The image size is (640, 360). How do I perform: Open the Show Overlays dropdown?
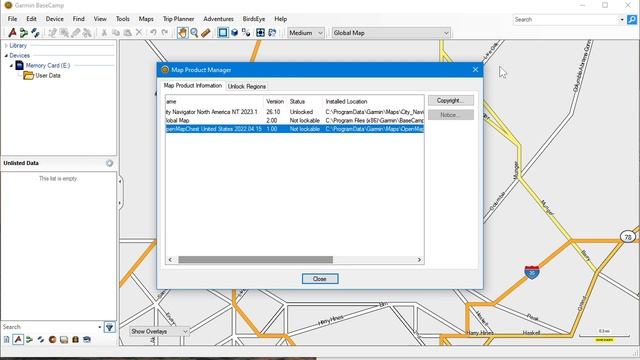[159, 331]
